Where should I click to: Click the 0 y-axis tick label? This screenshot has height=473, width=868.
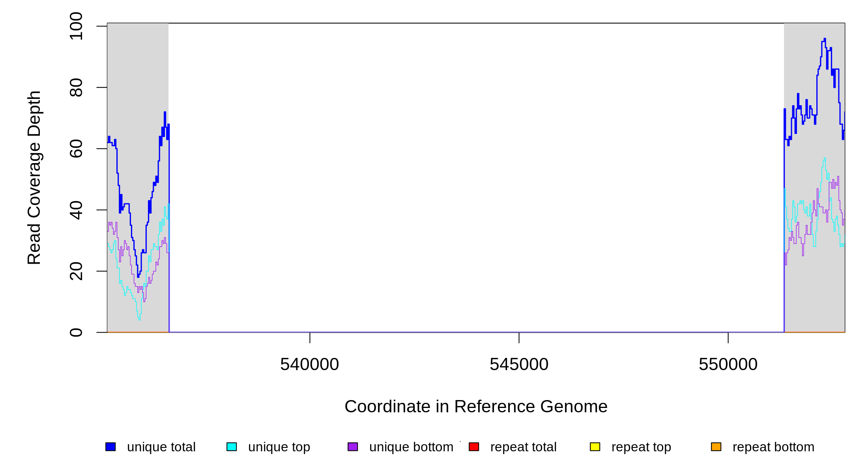[x=76, y=332]
